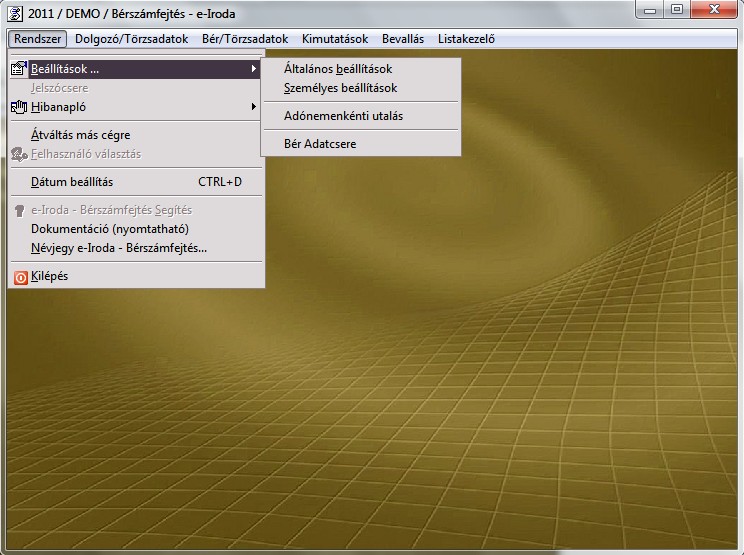The image size is (744, 555).
Task: Expand the Hibanapló submenu arrow
Action: click(254, 106)
